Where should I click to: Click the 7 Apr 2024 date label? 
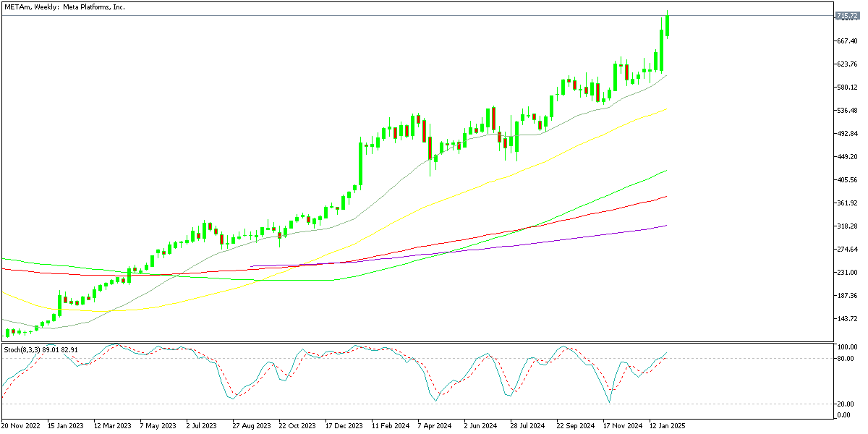[436, 425]
